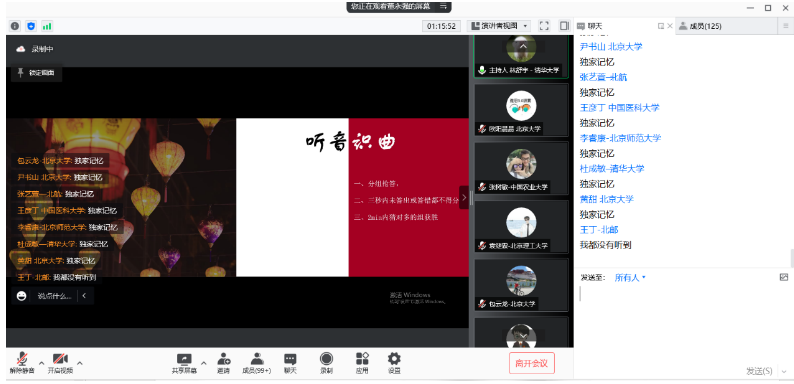Select 欧阳晶晶 北京大学 participant thumbnail
The image size is (794, 384).
click(521, 110)
